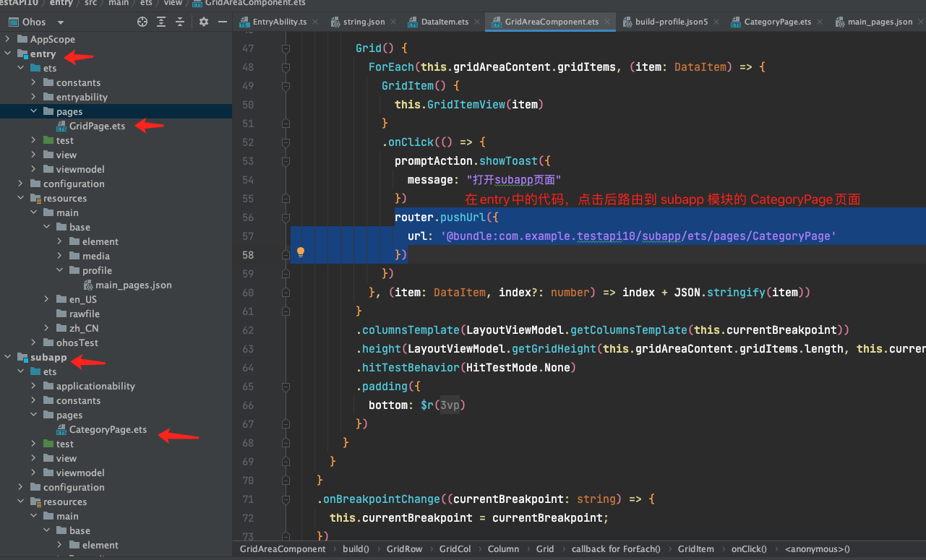The height and width of the screenshot is (560, 926).
Task: Click 'GridItem' in bottom code breadcrumb
Action: tap(695, 549)
